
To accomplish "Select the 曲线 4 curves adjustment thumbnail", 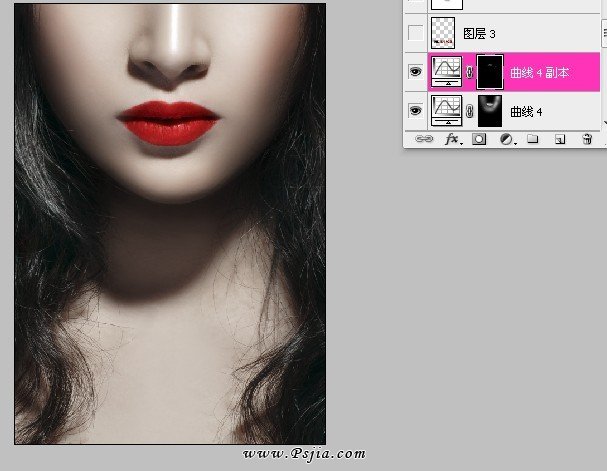I will (447, 111).
